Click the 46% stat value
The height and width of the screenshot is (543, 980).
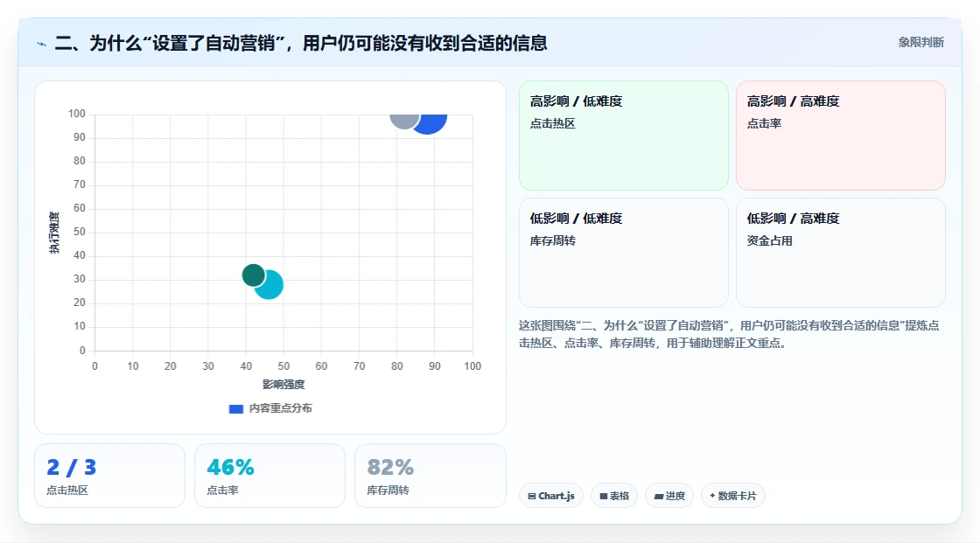click(231, 468)
